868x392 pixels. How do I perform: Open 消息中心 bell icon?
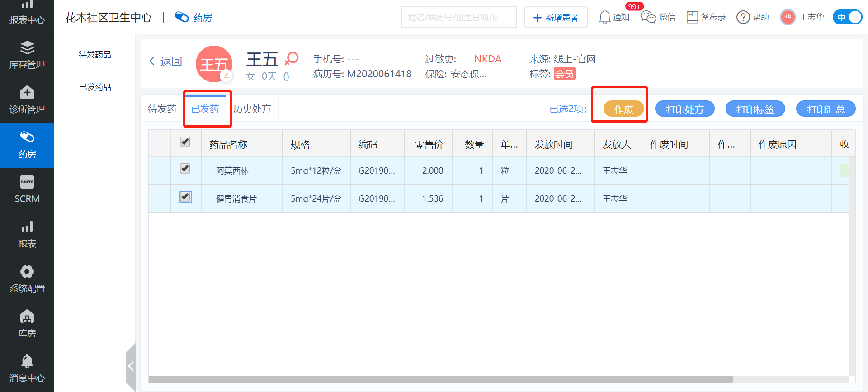coord(27,361)
